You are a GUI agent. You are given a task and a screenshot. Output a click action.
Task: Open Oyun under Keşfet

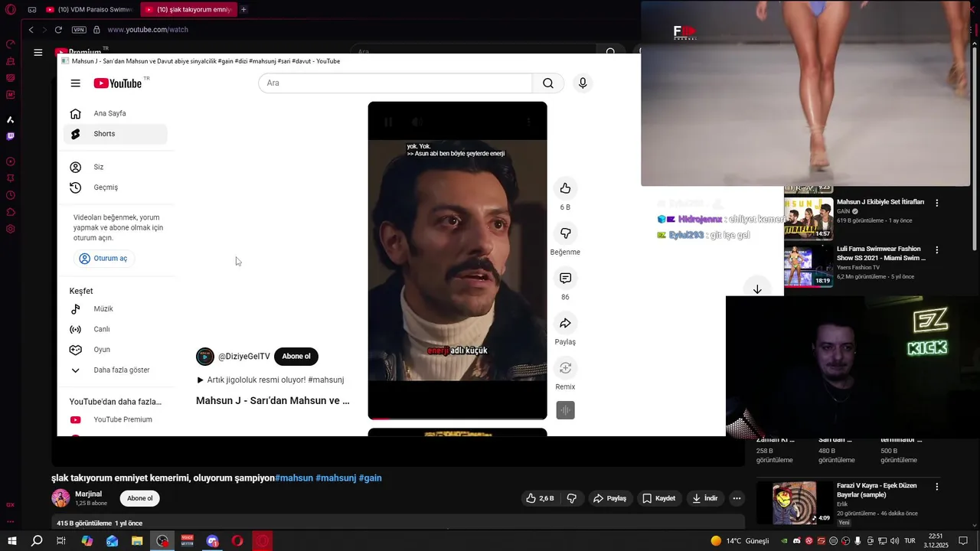pos(115,350)
